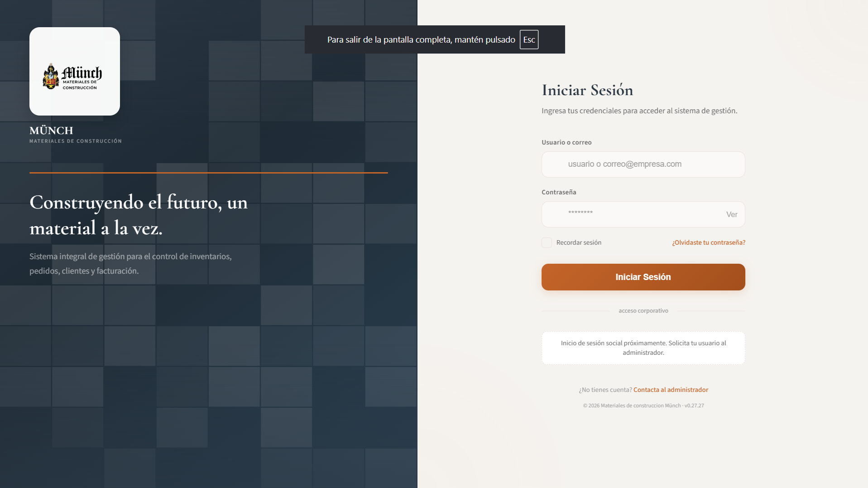Click the orange 'Iniciar Sesión' button

click(643, 277)
